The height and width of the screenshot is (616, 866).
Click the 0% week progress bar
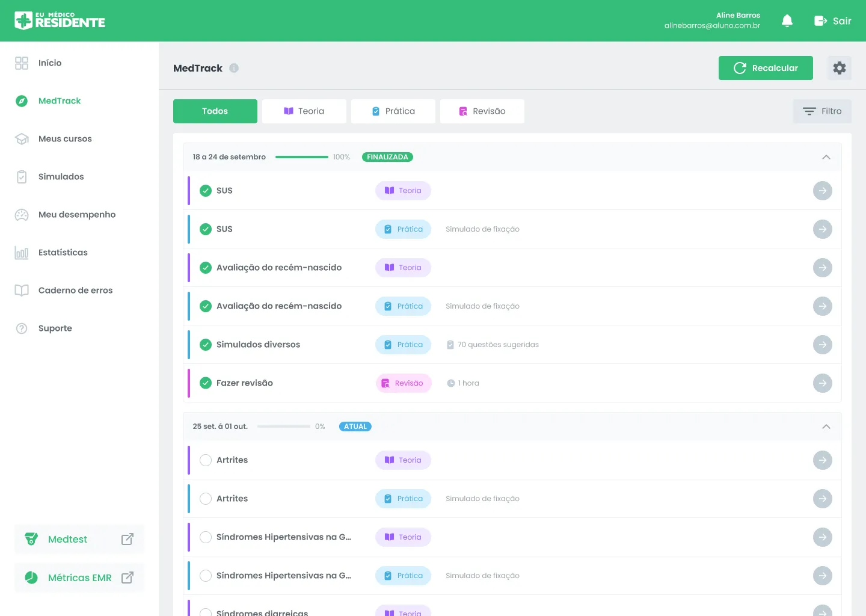(284, 427)
